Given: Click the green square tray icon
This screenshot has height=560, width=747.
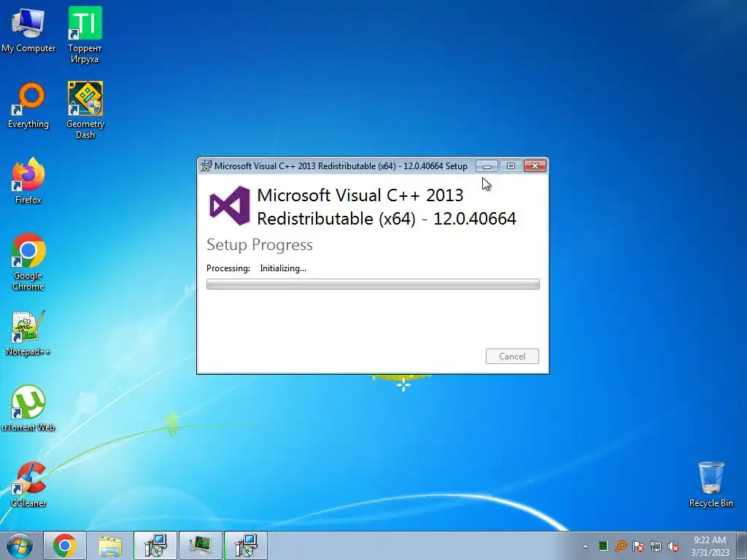Looking at the screenshot, I should (x=603, y=545).
